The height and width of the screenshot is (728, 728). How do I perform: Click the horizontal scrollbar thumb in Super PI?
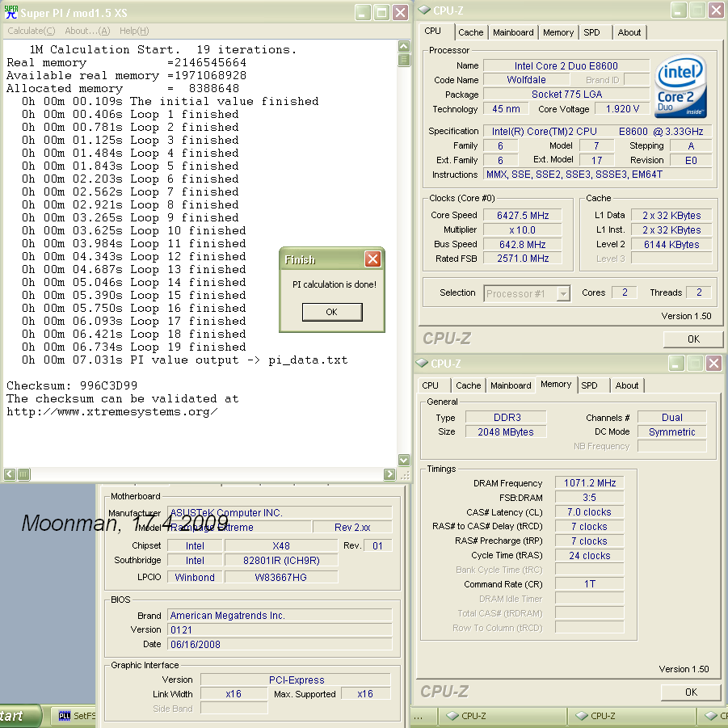coord(23,474)
